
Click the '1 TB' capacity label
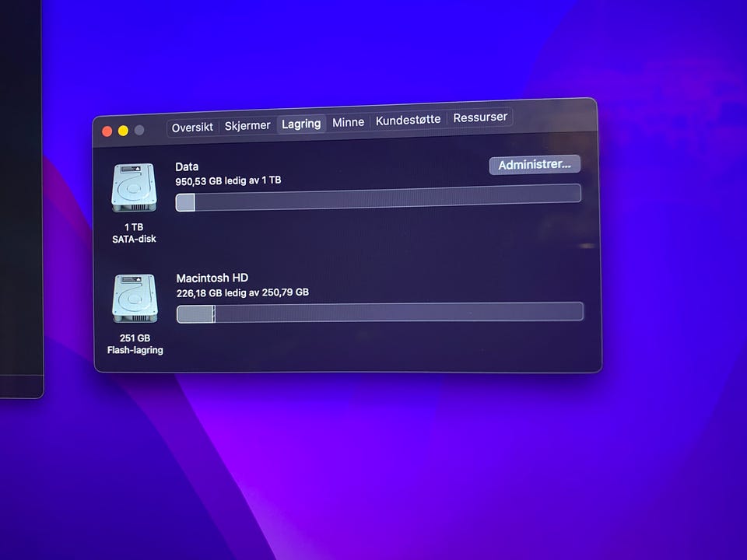click(x=134, y=227)
